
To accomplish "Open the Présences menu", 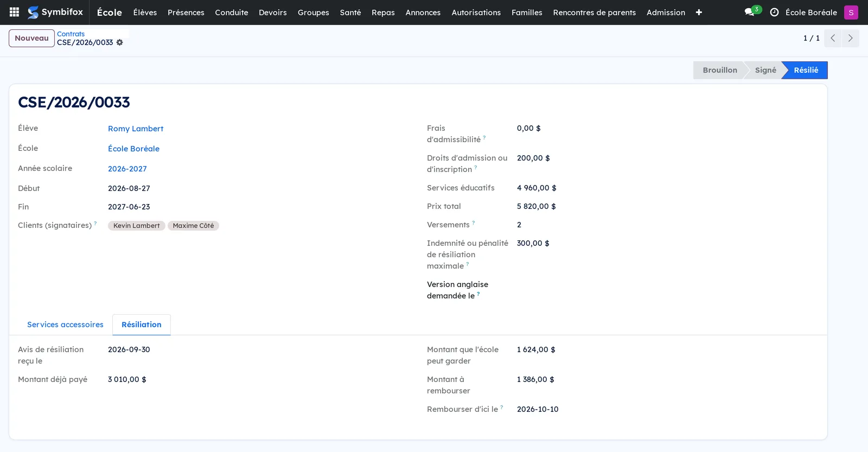I will tap(186, 12).
